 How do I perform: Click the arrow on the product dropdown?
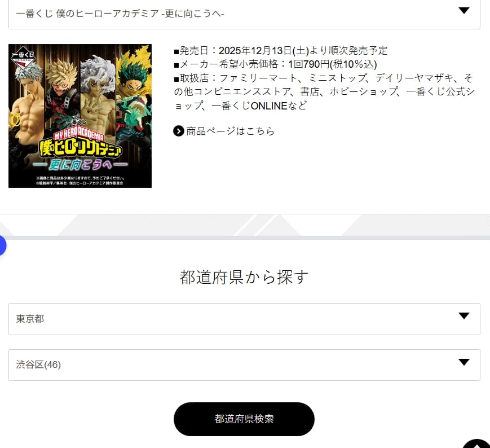click(x=463, y=11)
